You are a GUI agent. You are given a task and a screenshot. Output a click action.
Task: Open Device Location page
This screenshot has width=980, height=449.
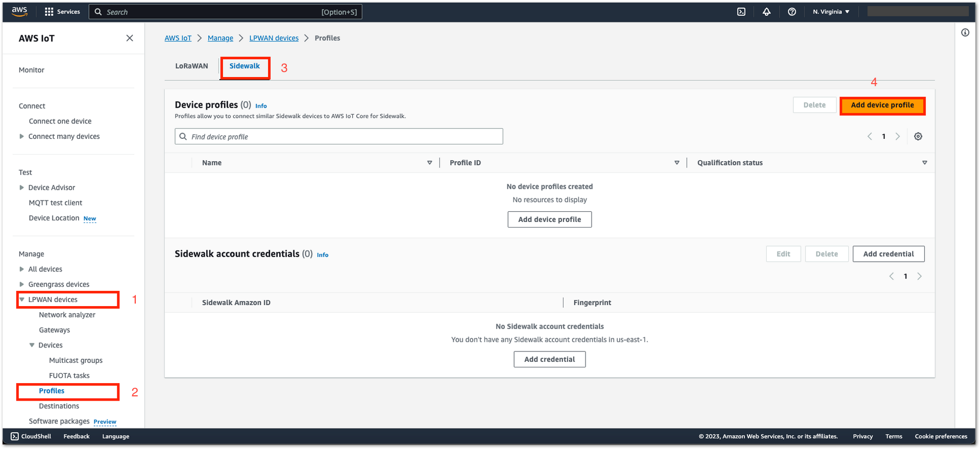54,218
